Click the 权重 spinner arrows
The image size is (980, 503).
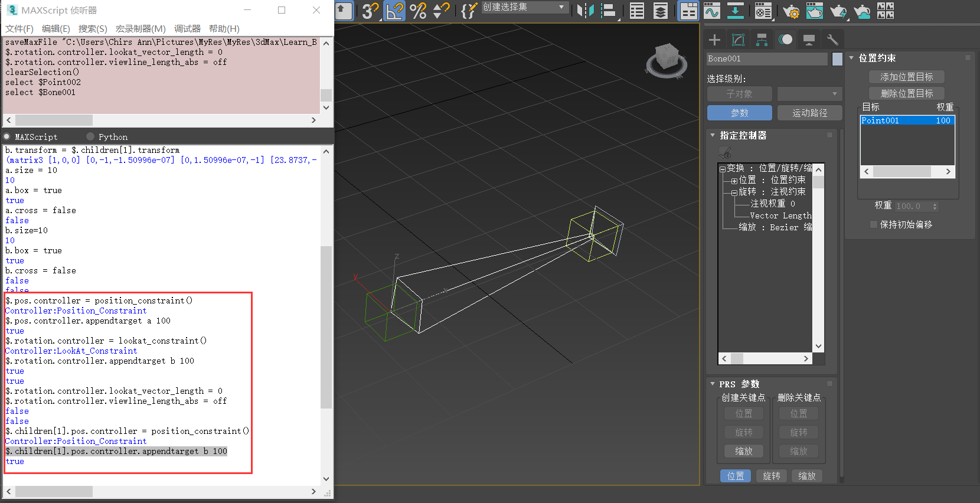pyautogui.click(x=935, y=206)
